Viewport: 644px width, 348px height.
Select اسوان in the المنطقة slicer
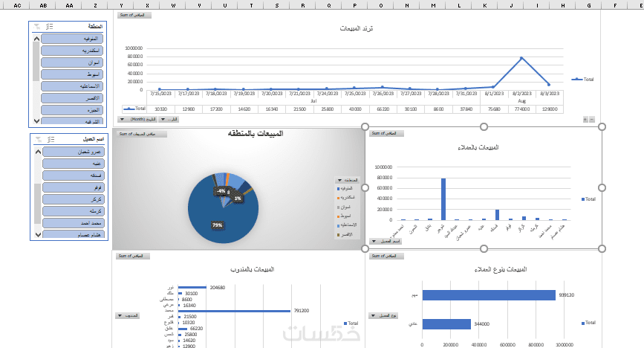[x=72, y=62]
